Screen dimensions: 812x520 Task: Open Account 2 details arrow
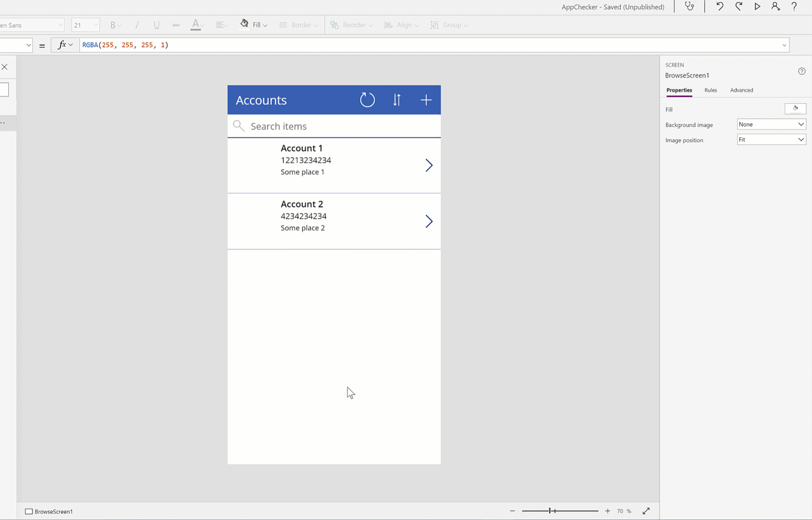coord(429,221)
